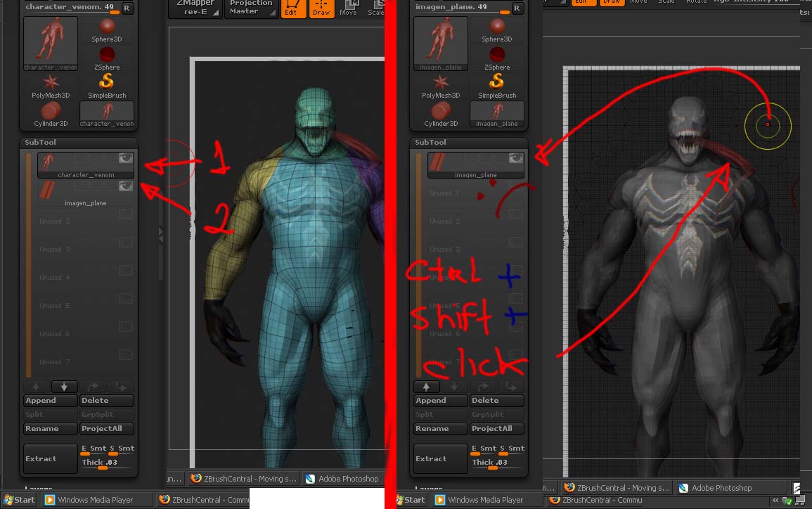Switch to ZBrushCentral - Moving s... below wireframe model
This screenshot has width=812, height=509.
tap(243, 479)
